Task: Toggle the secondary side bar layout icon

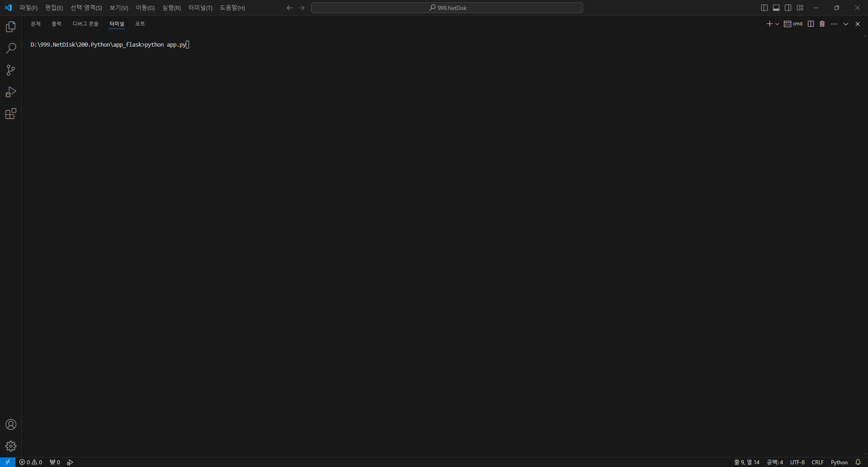Action: point(788,8)
